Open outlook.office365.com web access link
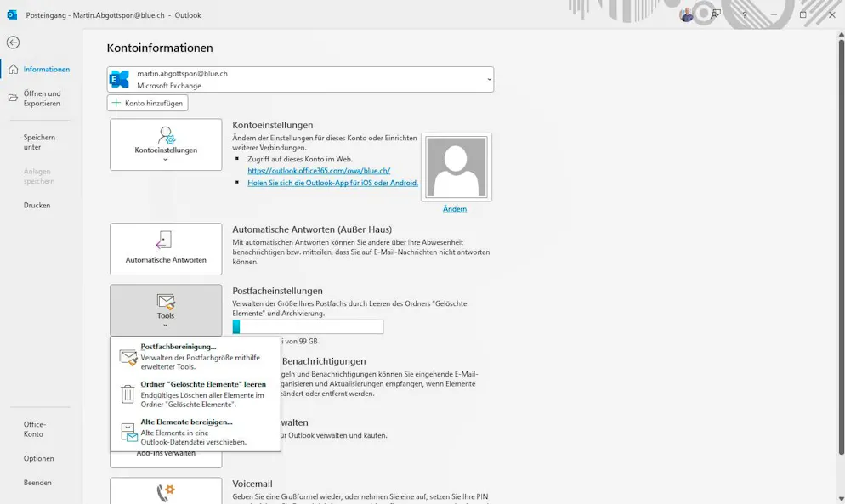Screen dimensions: 845x504 (319, 170)
